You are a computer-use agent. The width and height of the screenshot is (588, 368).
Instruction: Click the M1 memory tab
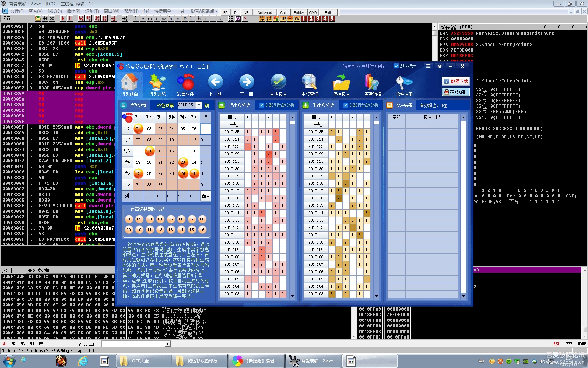coord(5,344)
